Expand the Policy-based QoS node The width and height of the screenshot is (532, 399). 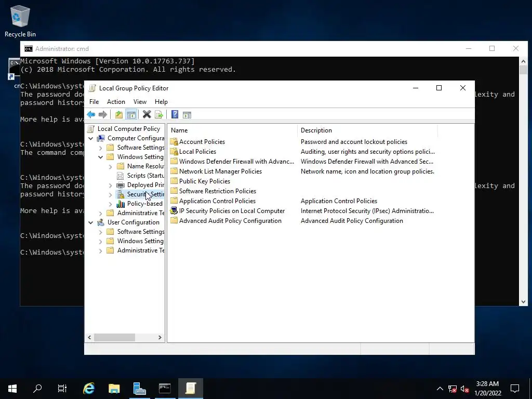[x=110, y=204]
